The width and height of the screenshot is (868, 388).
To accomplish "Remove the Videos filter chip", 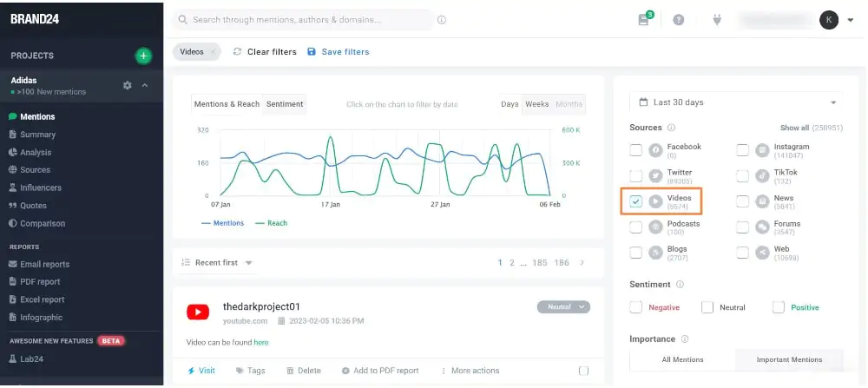I will coord(214,52).
